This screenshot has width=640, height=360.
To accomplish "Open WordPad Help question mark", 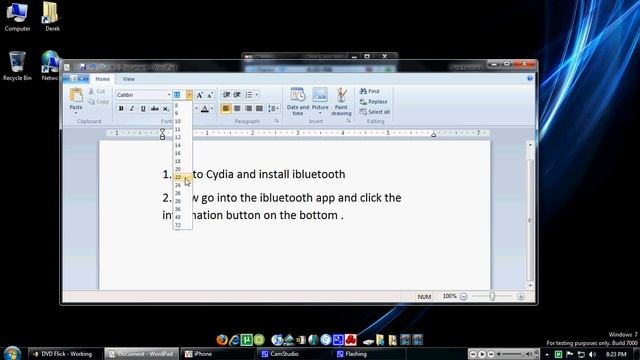I will [530, 78].
